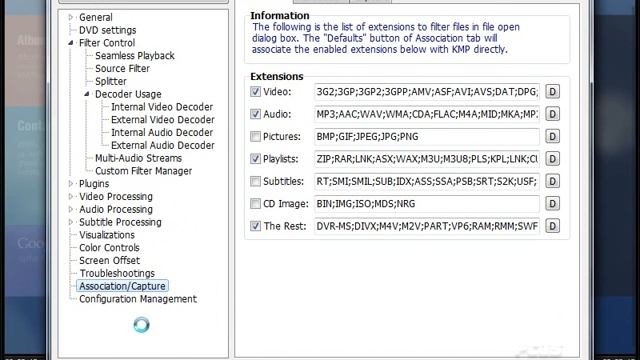Image resolution: width=640 pixels, height=360 pixels.
Task: Edit the Subtitles extensions text field
Action: coord(427,181)
